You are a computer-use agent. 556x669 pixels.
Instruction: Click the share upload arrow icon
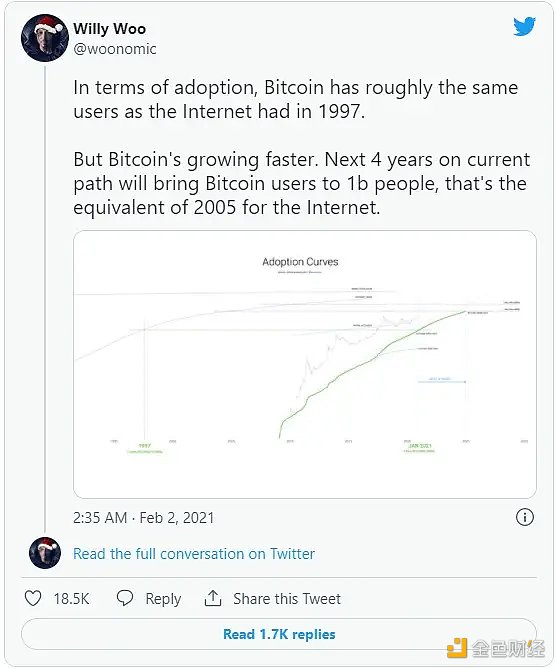point(213,598)
